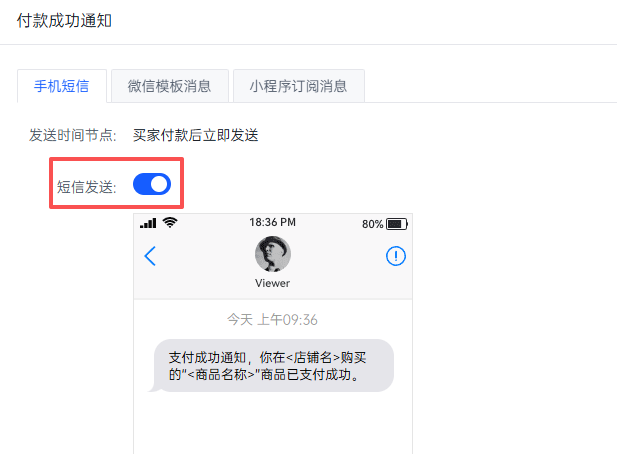Open the 微信模板消息 tab

169,86
